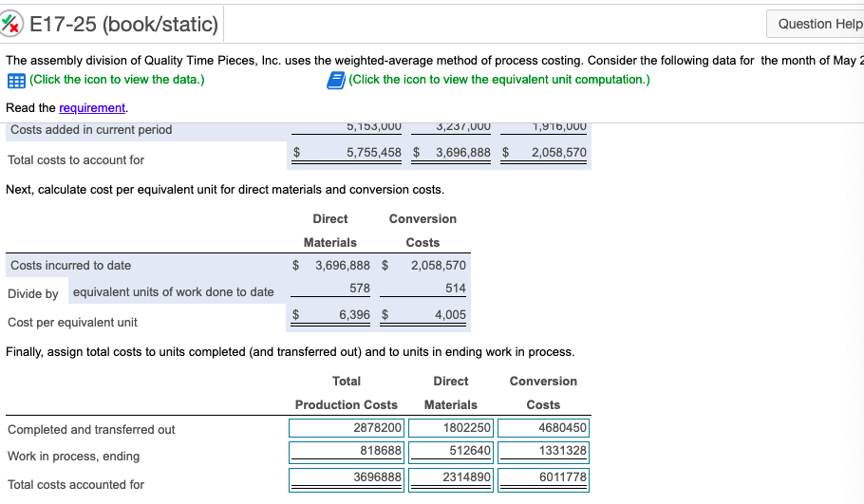Click the 'Costs incurred to date' row label
The width and height of the screenshot is (864, 504).
[71, 266]
